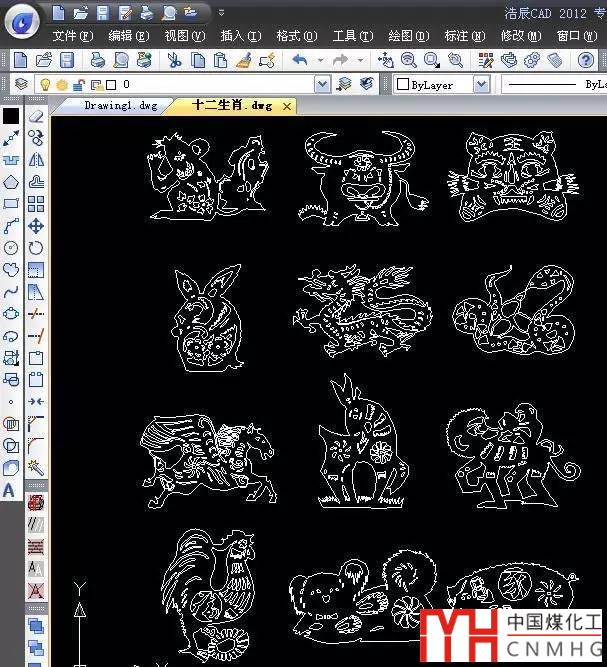This screenshot has height=667, width=607.
Task: Click the Undo arrow button
Action: click(300, 60)
